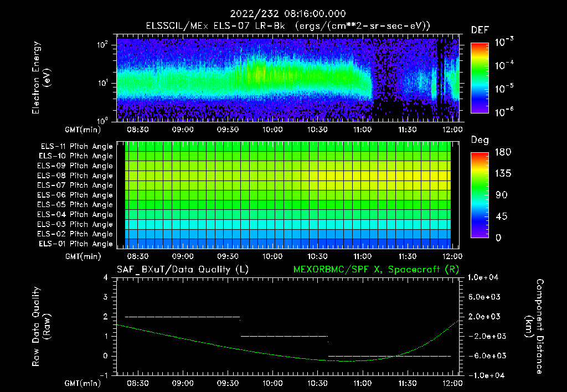Click the 09:00 tick under the data quality plot
Image resolution: width=567 pixels, height=392 pixels.
tap(183, 383)
